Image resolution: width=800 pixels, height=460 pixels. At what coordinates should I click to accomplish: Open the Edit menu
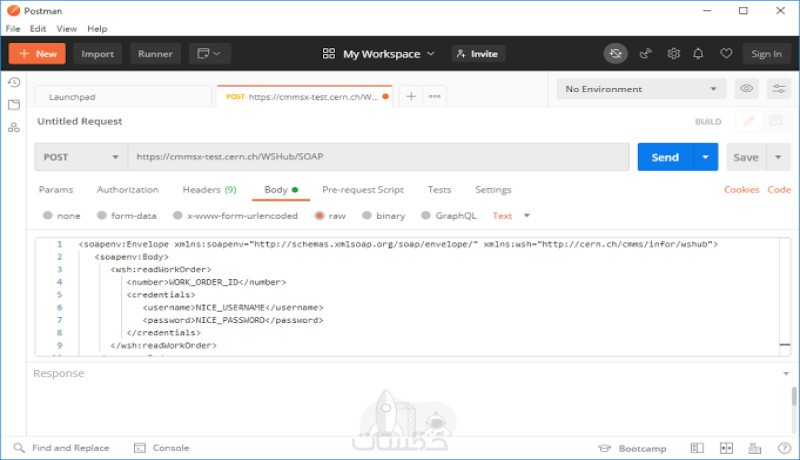click(x=38, y=29)
